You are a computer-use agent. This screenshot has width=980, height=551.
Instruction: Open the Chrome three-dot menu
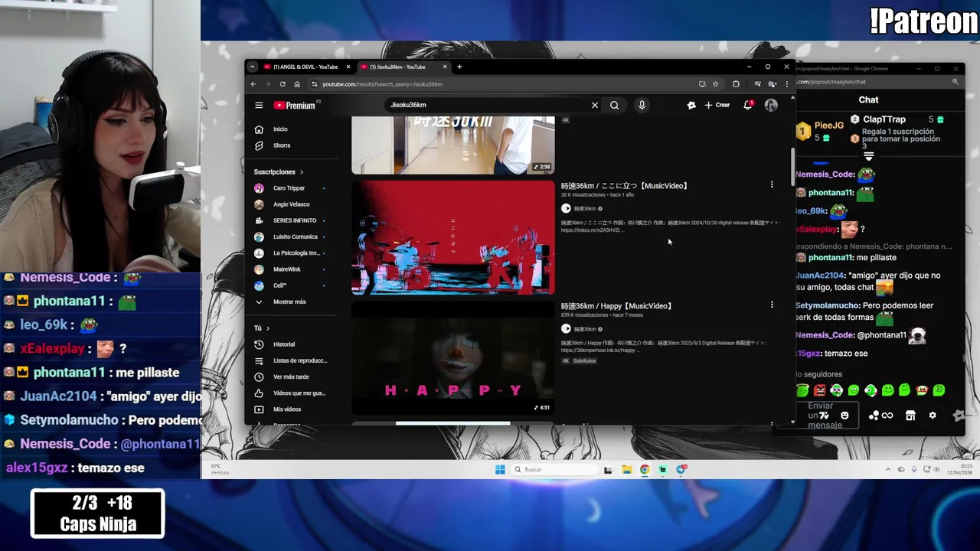point(786,84)
